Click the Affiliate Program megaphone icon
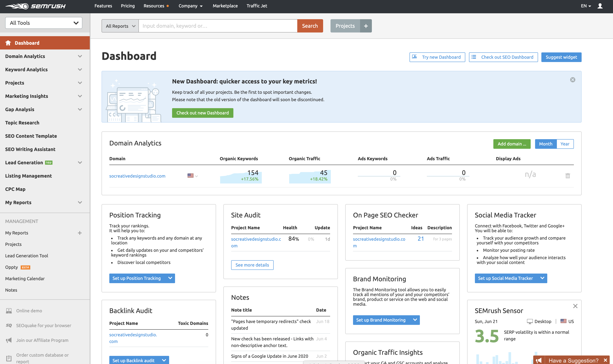613x364 pixels. 9,340
